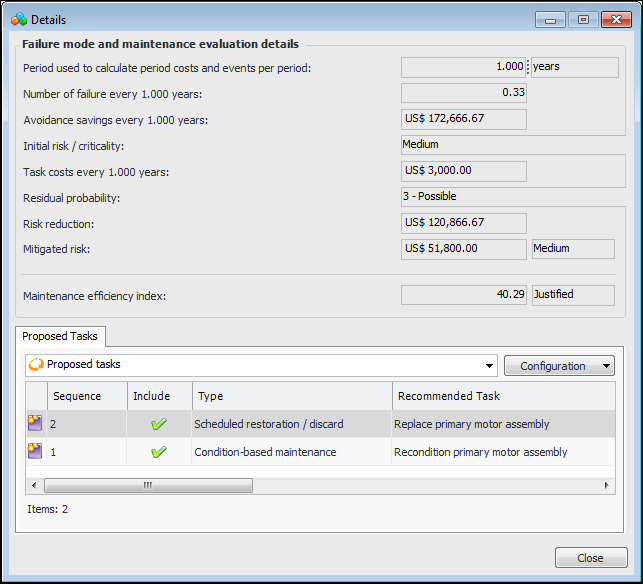This screenshot has width=643, height=584.
Task: Click the Type column header
Action: point(292,396)
